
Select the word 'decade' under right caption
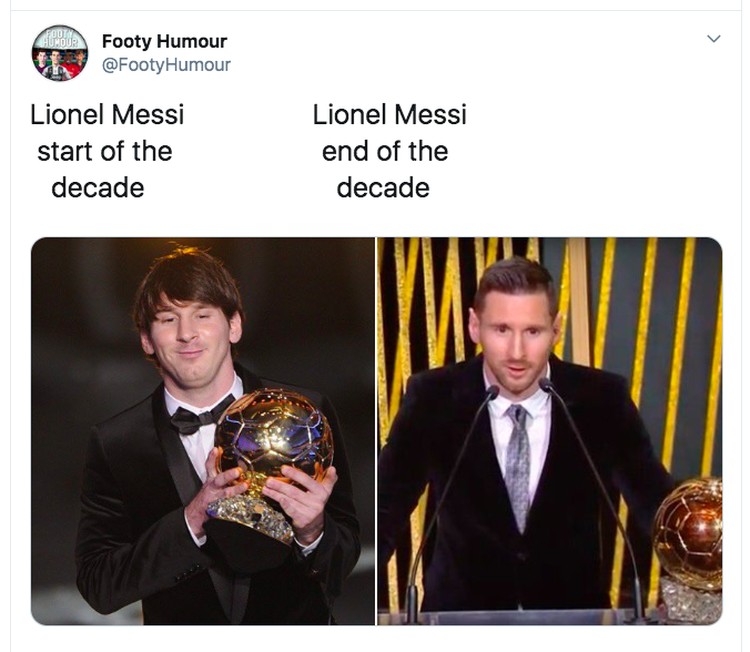pyautogui.click(x=383, y=188)
